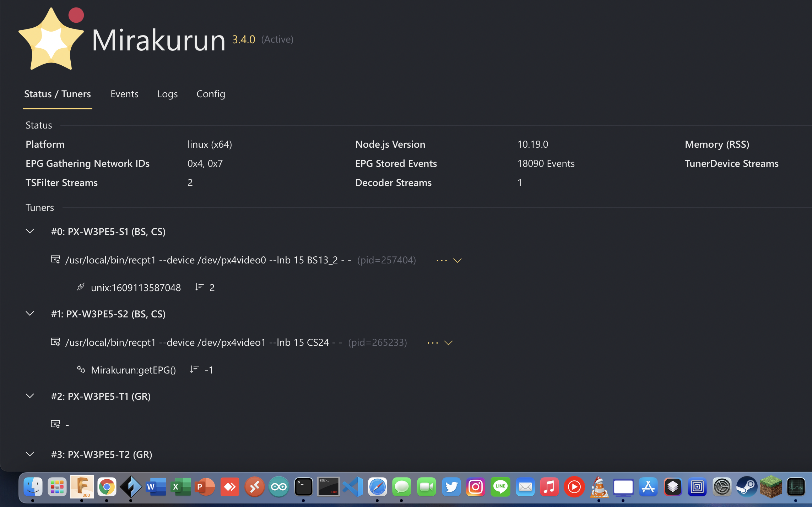The height and width of the screenshot is (507, 812).
Task: Open Messages from the Dock
Action: (402, 487)
